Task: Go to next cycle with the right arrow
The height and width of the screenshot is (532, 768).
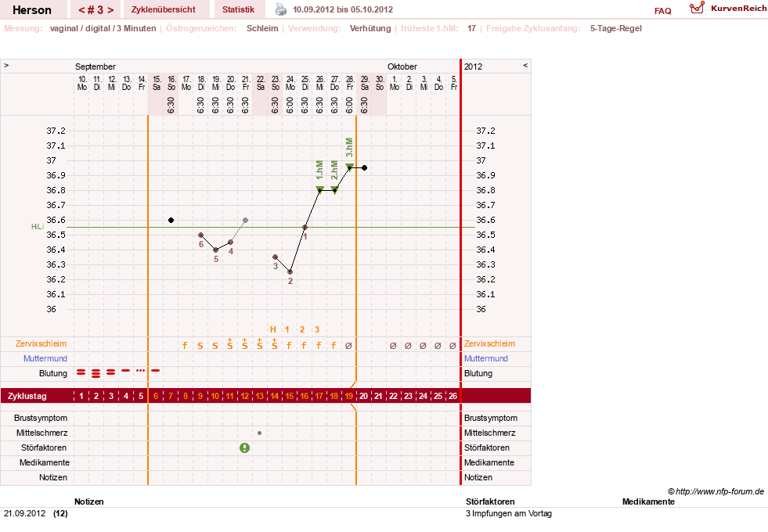Action: [110, 10]
